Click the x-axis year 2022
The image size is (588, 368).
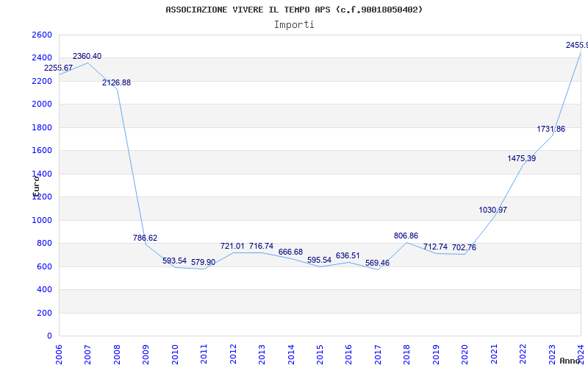(523, 355)
